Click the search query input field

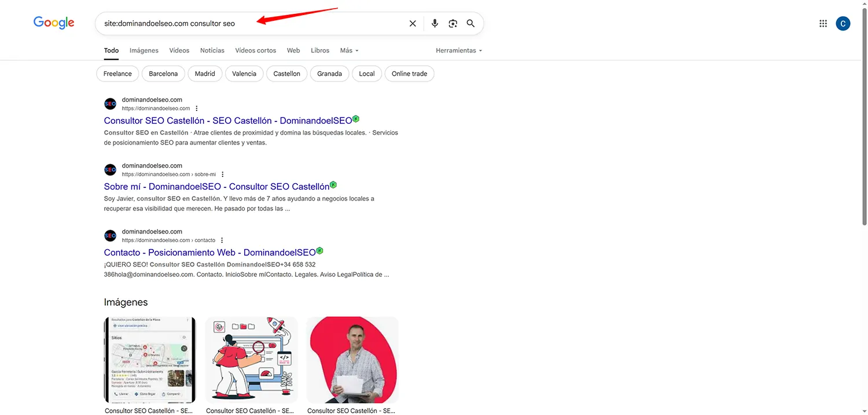(x=249, y=24)
